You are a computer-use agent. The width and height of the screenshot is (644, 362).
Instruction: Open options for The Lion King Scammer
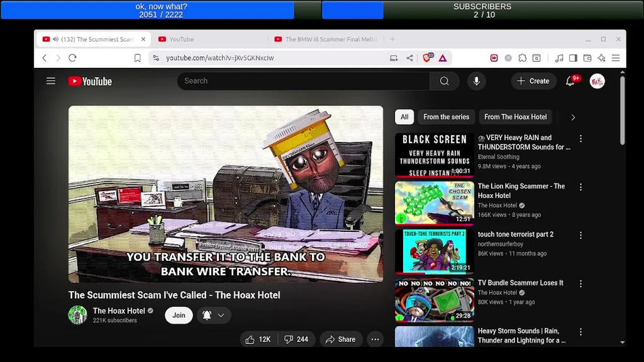[581, 187]
